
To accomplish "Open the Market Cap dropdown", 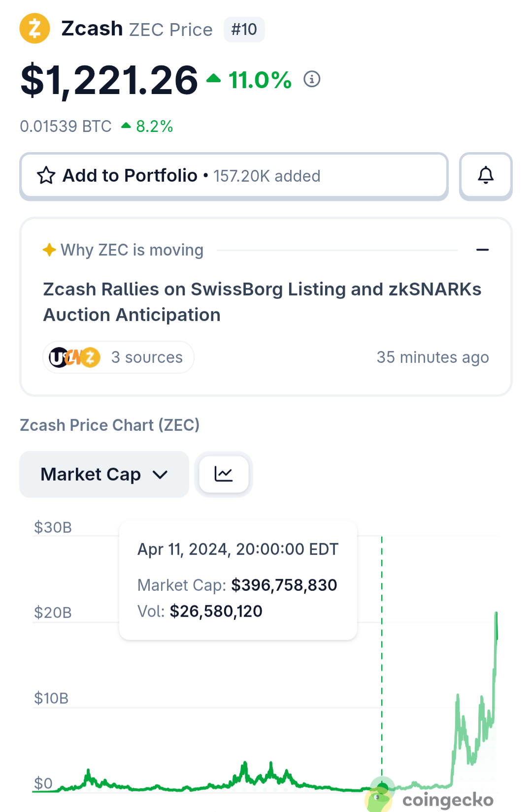I will pos(104,474).
